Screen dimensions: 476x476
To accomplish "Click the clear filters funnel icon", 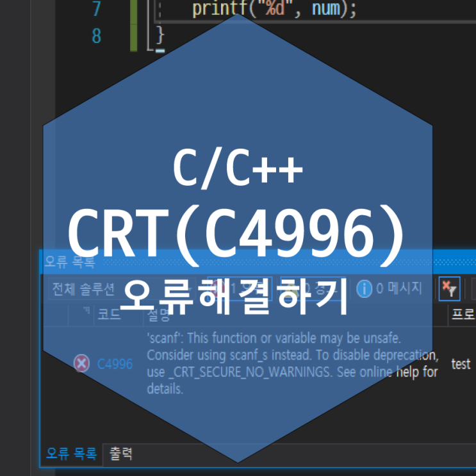I will pyautogui.click(x=449, y=289).
